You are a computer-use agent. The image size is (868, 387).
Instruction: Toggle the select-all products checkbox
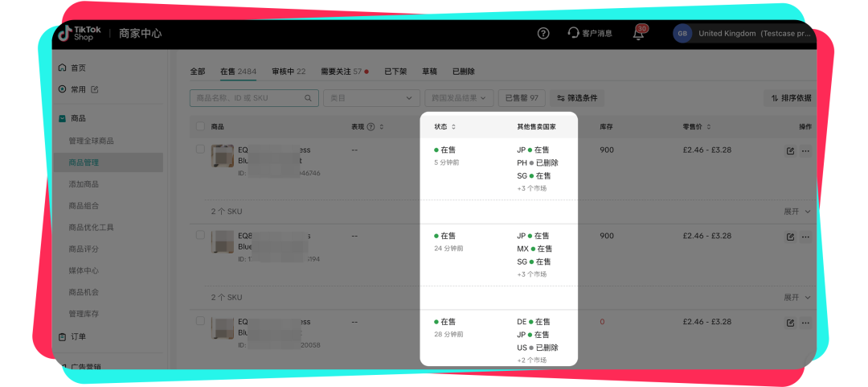(x=200, y=126)
